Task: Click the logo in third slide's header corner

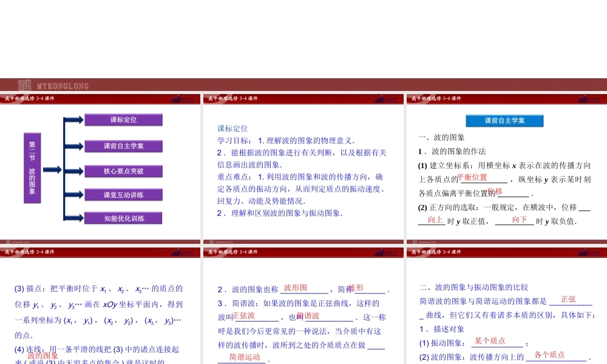Action: click(589, 99)
